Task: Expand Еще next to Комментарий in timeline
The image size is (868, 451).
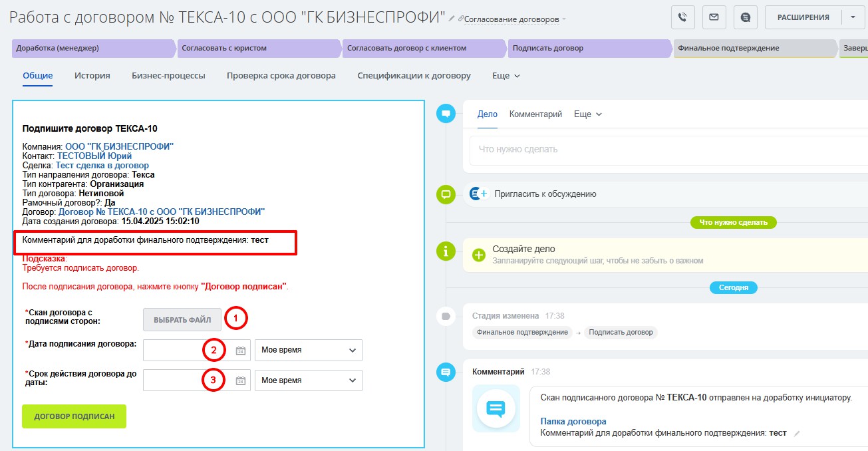Action: point(588,114)
